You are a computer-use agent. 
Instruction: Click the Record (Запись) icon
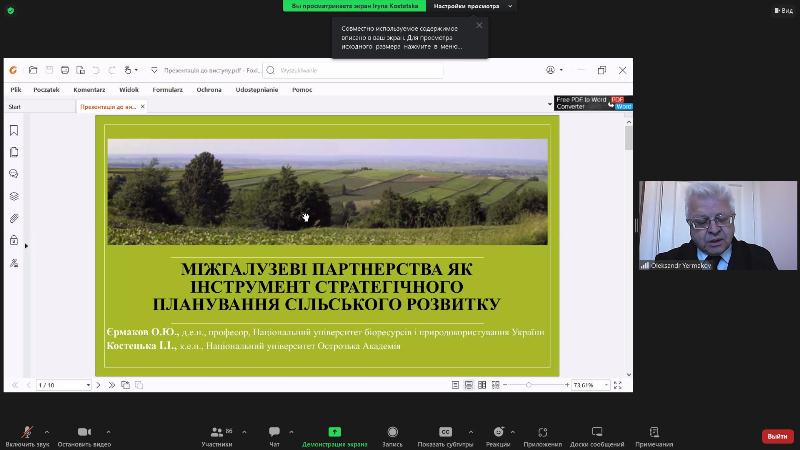392,432
